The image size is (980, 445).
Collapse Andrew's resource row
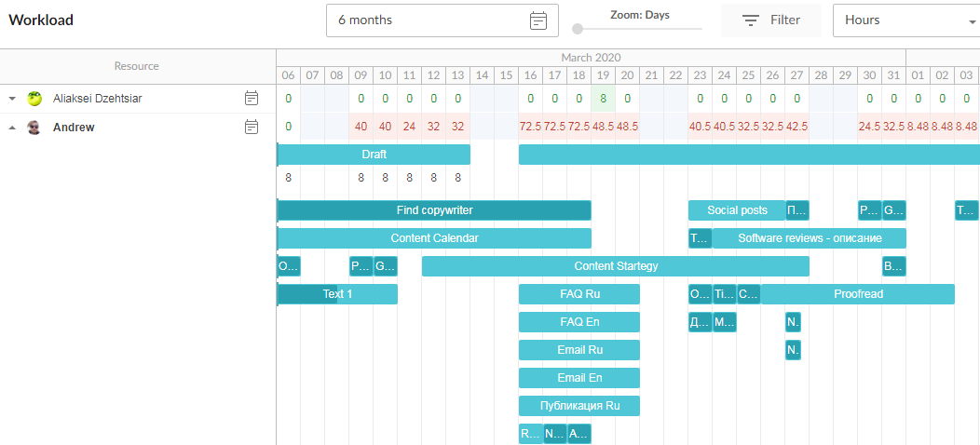point(13,128)
